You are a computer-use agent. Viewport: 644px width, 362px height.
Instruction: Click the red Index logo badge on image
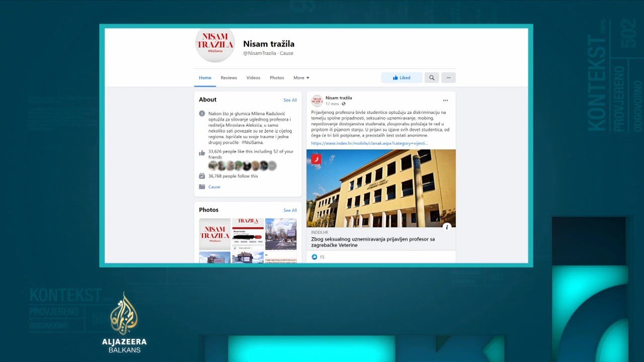click(316, 159)
